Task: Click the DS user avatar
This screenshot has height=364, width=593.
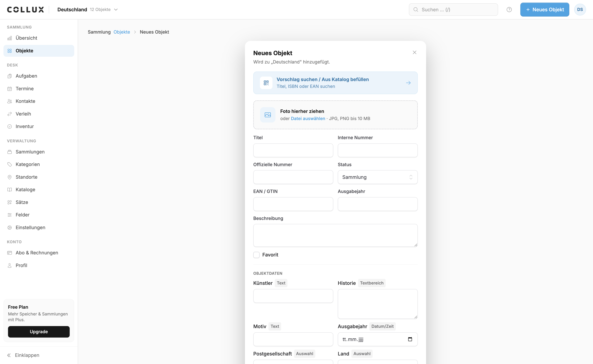Action: click(580, 10)
